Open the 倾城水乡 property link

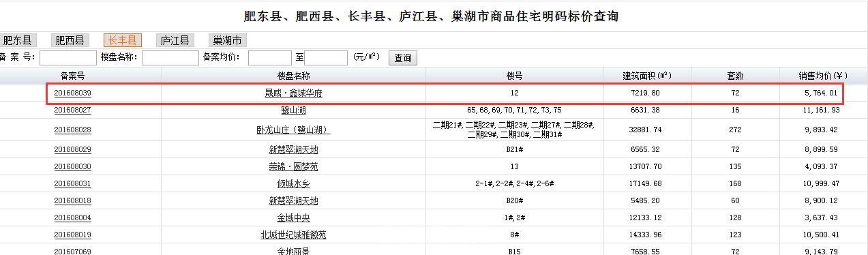[x=293, y=184]
